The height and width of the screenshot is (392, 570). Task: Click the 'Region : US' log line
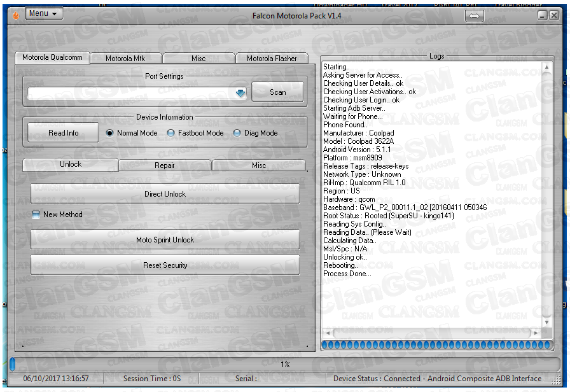[342, 191]
